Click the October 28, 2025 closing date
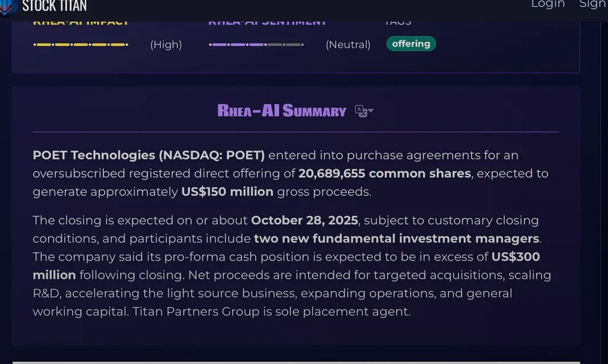This screenshot has height=364, width=608. tap(304, 221)
